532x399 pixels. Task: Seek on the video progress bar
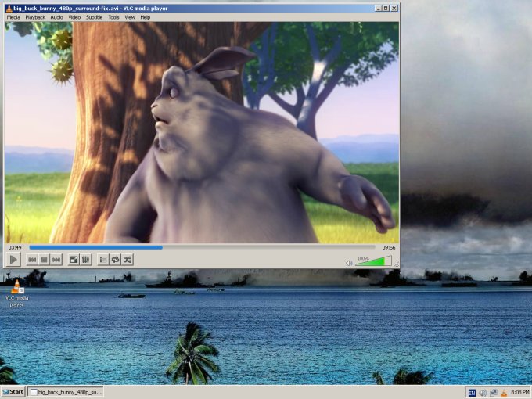202,248
